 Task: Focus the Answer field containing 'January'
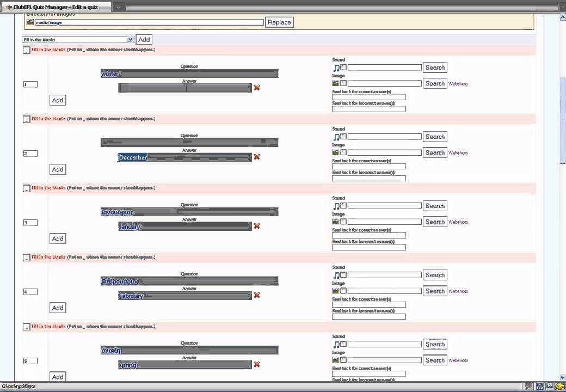click(185, 226)
